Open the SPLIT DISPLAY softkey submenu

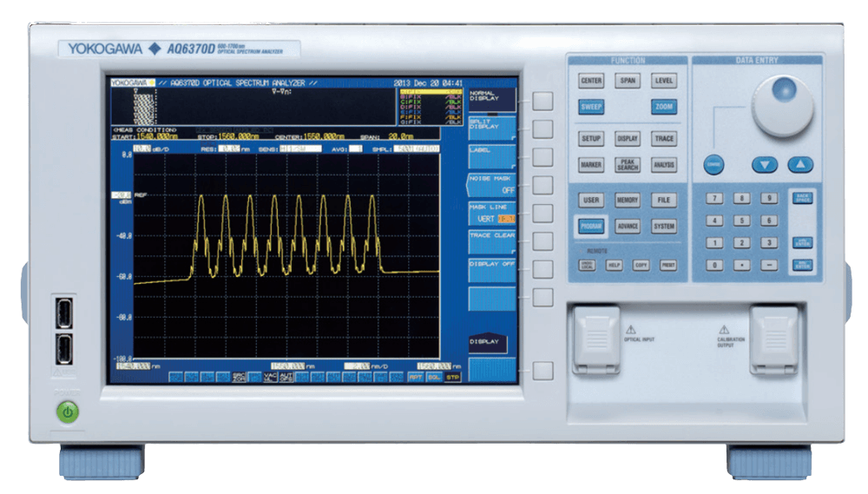pyautogui.click(x=491, y=128)
